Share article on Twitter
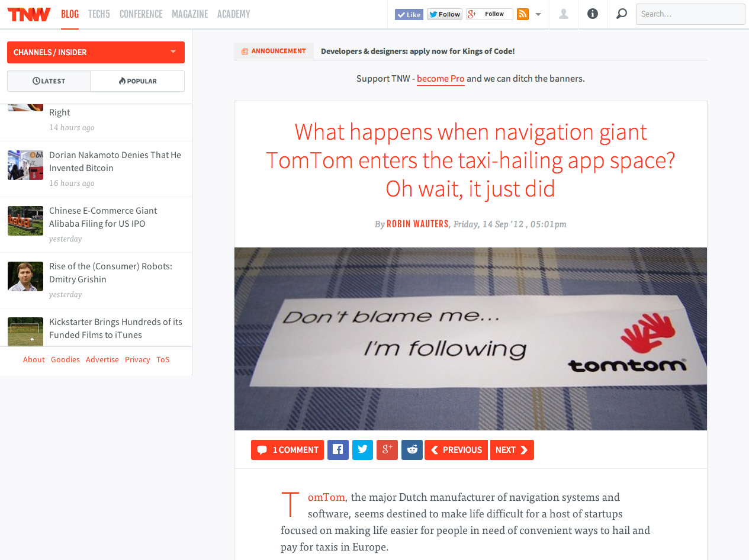Screen dimensions: 749x560 (x=362, y=450)
